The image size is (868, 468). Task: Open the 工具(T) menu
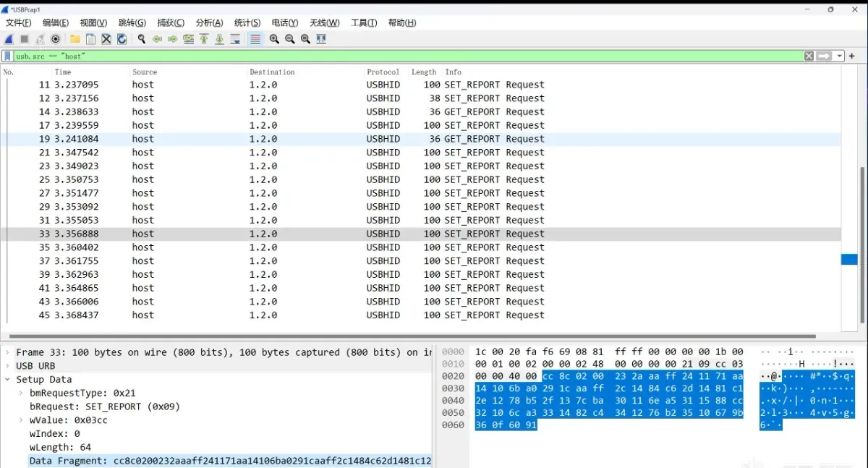point(364,23)
